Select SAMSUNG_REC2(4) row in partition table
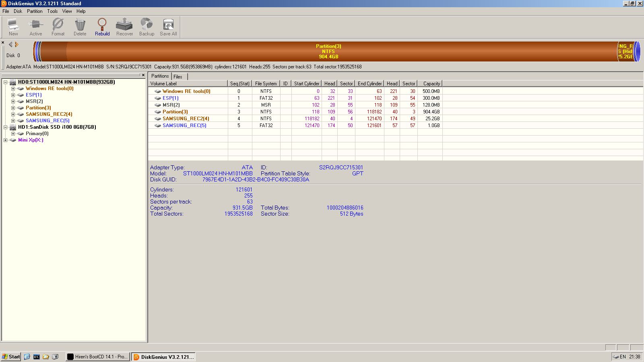The width and height of the screenshot is (644, 362). click(x=295, y=119)
